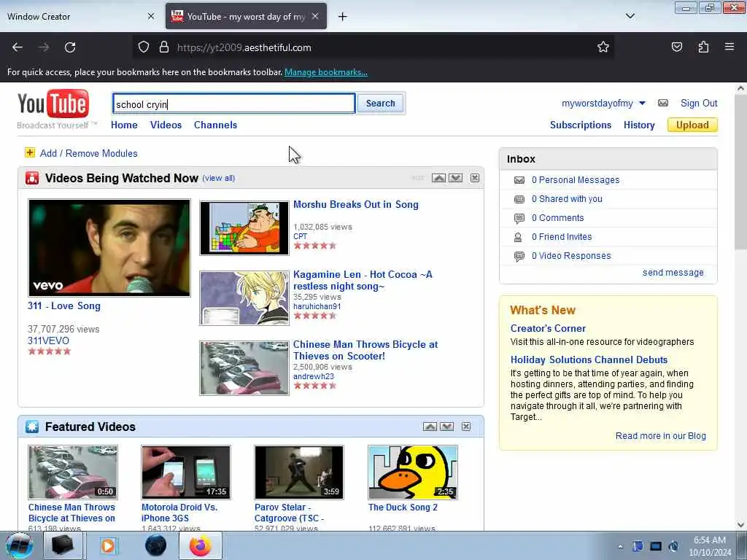Bookmark this page with the star icon
747x560 pixels.
pyautogui.click(x=603, y=47)
